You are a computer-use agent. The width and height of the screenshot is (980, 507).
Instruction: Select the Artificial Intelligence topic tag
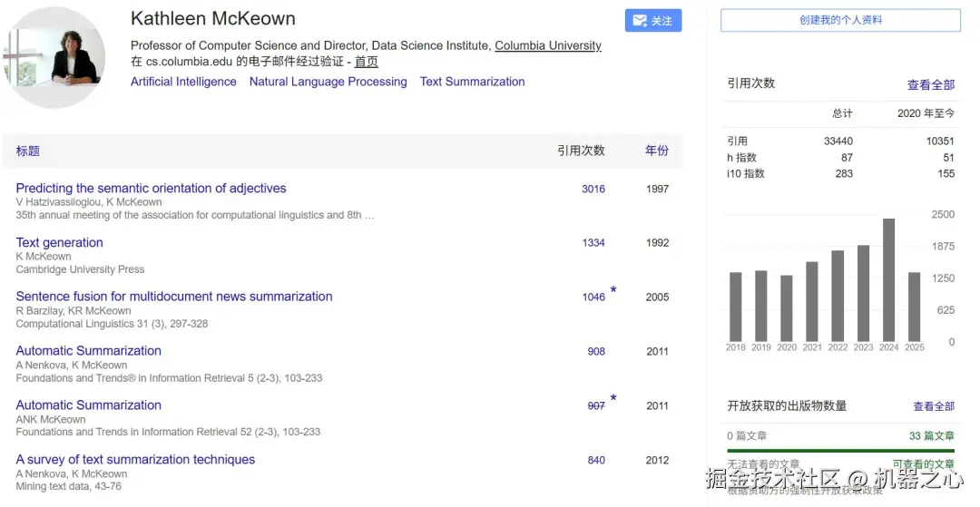point(183,82)
